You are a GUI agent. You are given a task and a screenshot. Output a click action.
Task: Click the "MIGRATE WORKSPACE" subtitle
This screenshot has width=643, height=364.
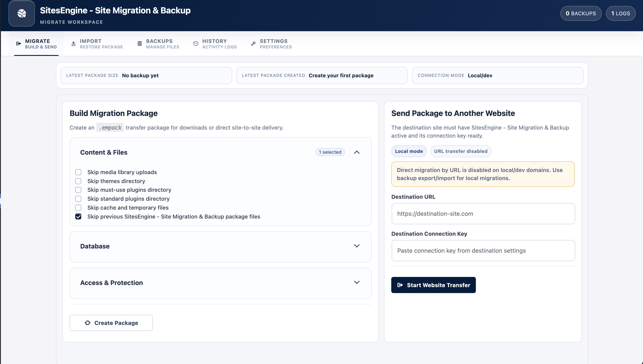click(71, 22)
